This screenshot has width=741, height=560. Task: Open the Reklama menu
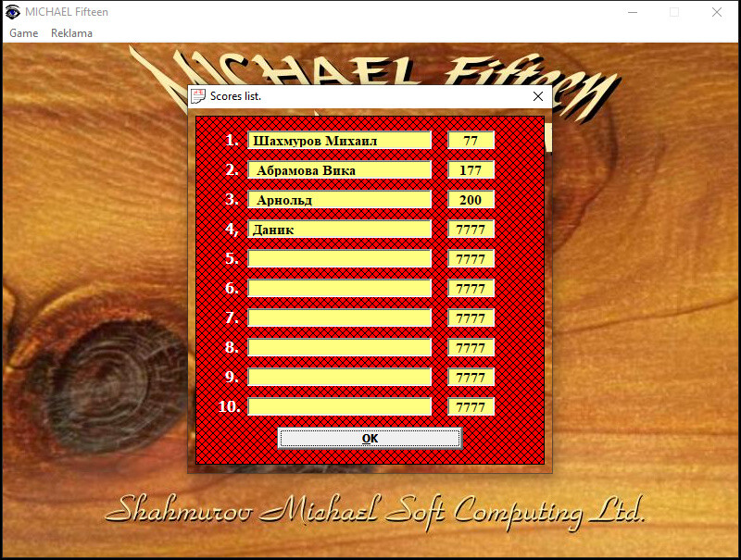point(71,33)
